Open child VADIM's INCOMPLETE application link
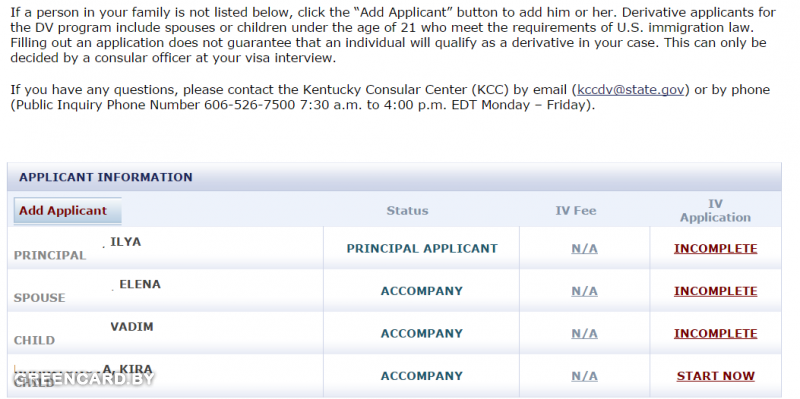 point(715,334)
